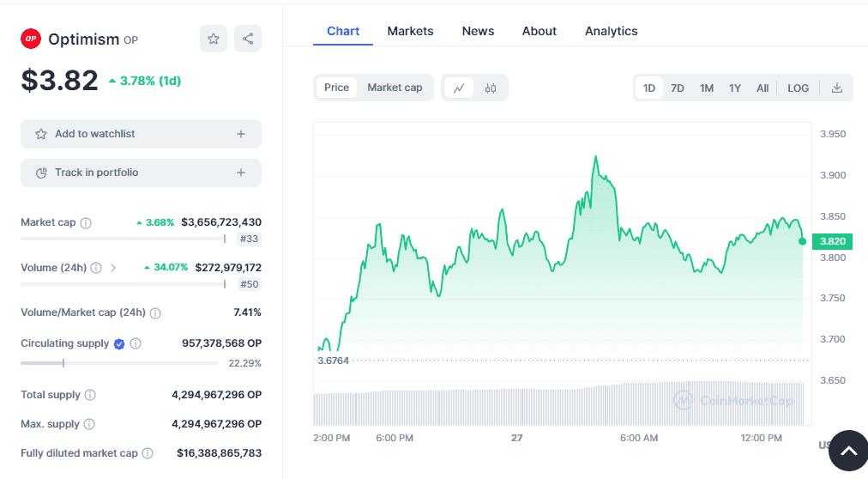Click the #33 market cap rank badge

pos(249,240)
